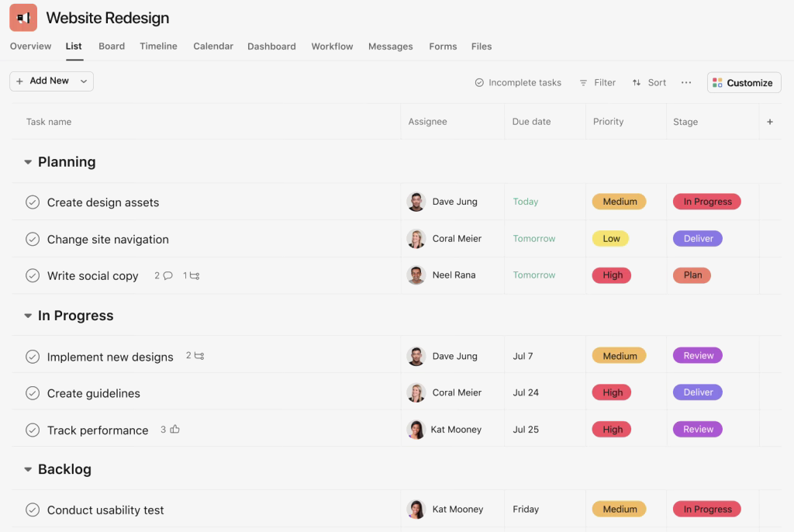Click the Sort arrows icon
Viewport: 794px width, 532px height.
(x=638, y=82)
